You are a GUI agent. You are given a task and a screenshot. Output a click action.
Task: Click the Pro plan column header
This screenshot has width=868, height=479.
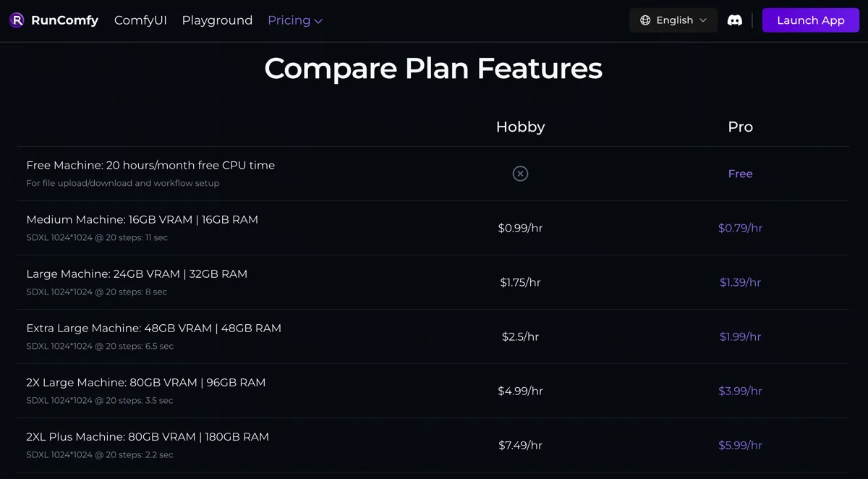coord(740,127)
